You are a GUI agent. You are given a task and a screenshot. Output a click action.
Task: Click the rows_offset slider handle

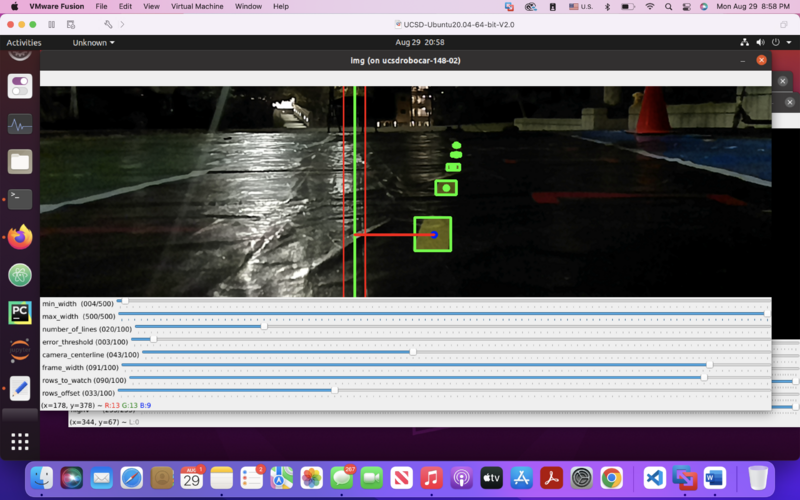point(335,390)
